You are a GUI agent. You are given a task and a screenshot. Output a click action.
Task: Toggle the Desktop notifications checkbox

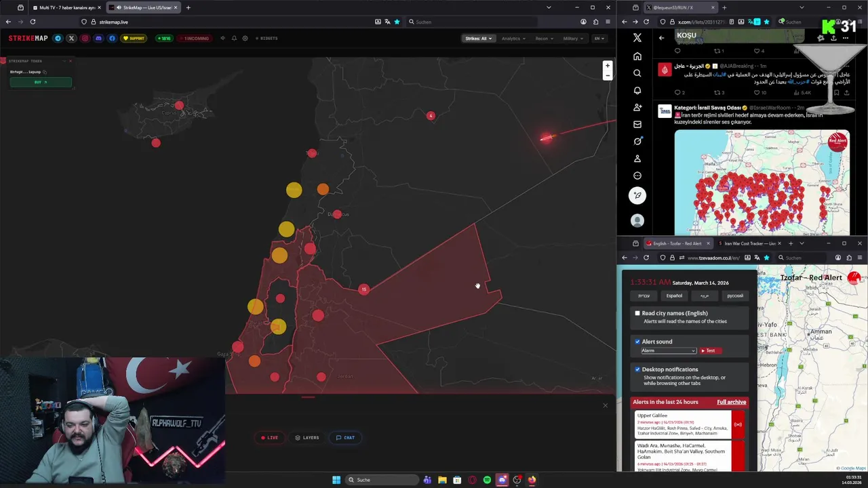point(637,369)
